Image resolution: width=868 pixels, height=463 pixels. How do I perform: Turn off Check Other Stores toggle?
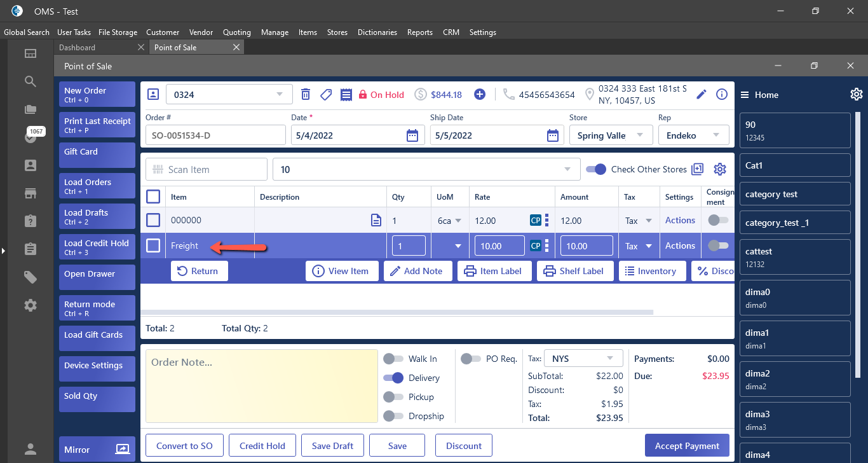coord(596,169)
